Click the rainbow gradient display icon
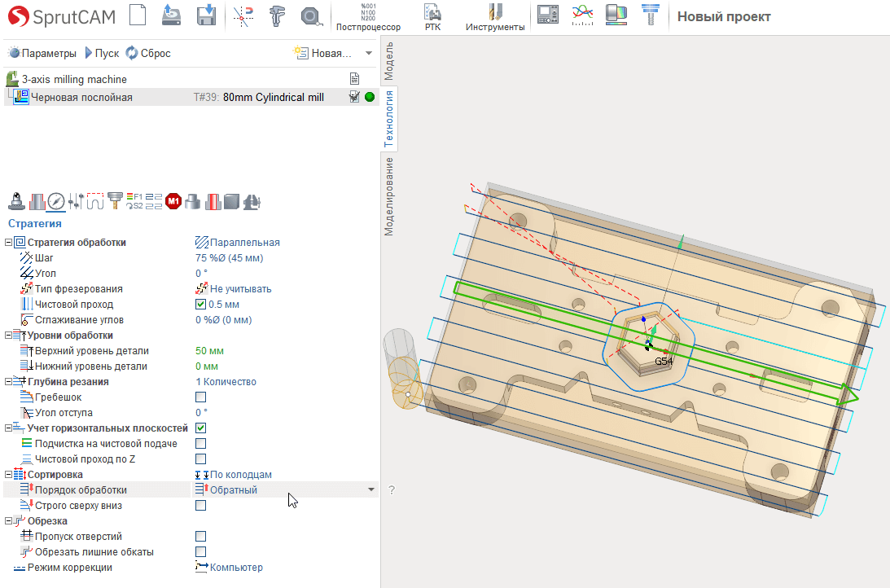The image size is (890, 588). pyautogui.click(x=616, y=15)
